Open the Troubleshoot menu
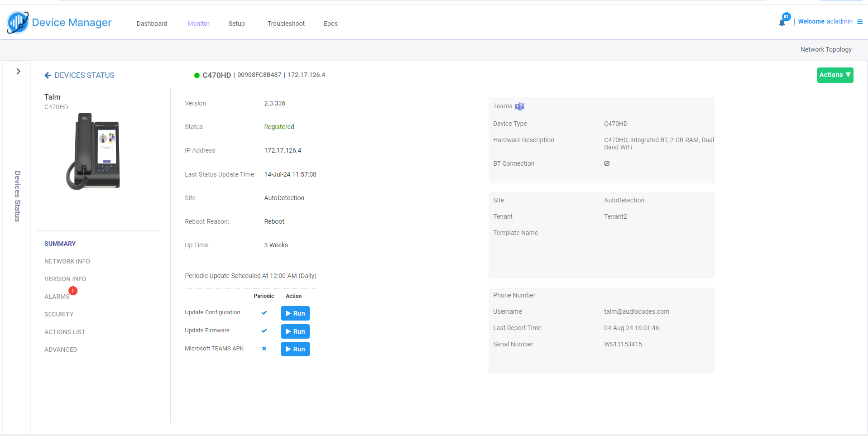The image size is (868, 436). coord(286,24)
